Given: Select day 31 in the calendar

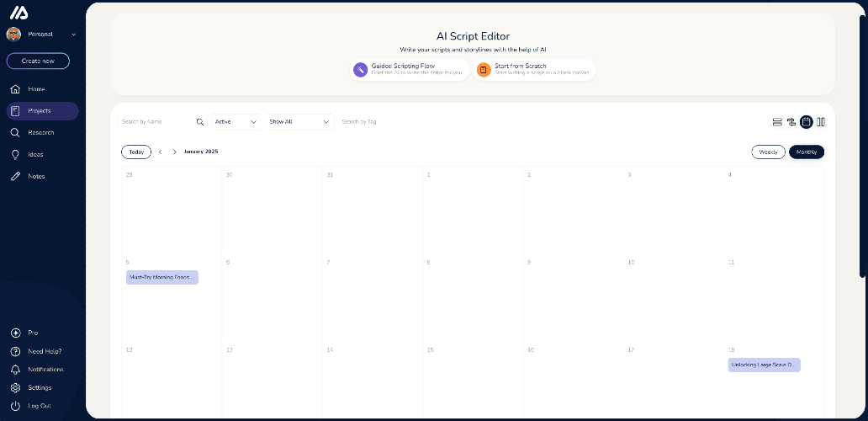Looking at the screenshot, I should click(x=330, y=175).
